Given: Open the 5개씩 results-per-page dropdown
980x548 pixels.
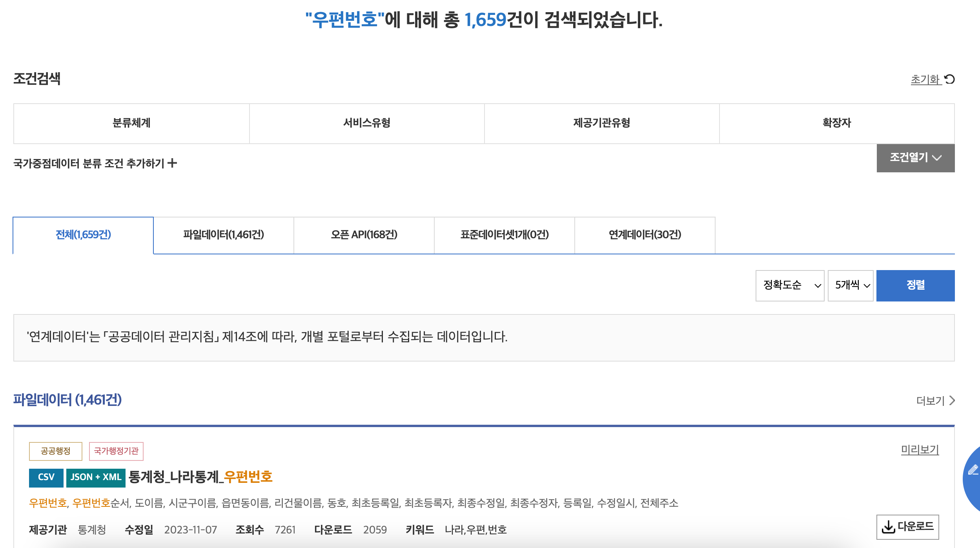Looking at the screenshot, I should pyautogui.click(x=850, y=285).
